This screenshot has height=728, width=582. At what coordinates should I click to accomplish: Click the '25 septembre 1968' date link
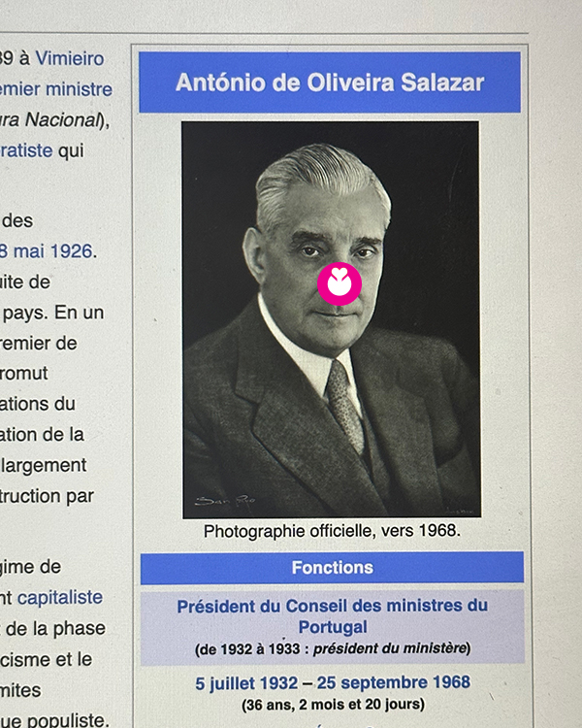pyautogui.click(x=394, y=682)
